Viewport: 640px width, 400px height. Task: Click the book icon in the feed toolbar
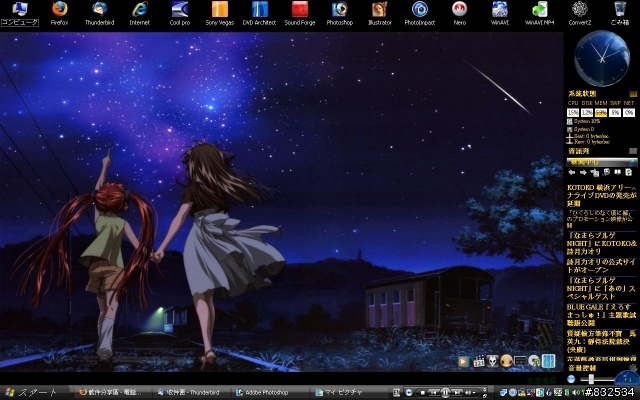point(618,172)
